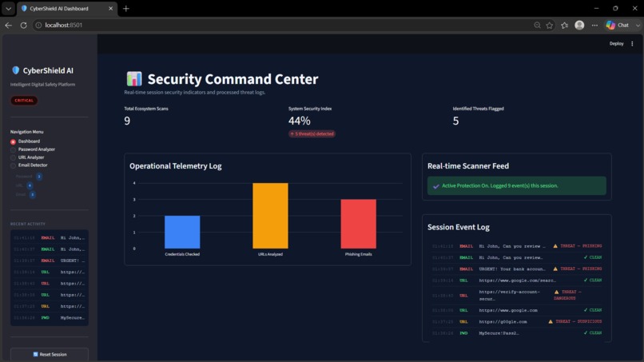Click the Session Event Log heading

(459, 227)
